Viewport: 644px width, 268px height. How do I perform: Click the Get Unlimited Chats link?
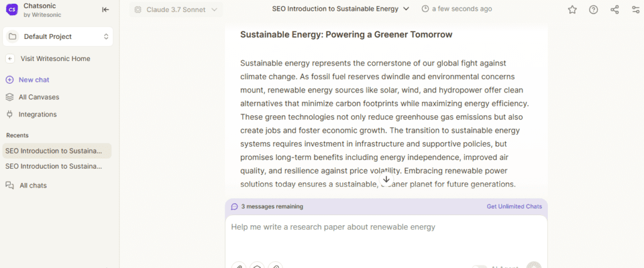(x=514, y=206)
